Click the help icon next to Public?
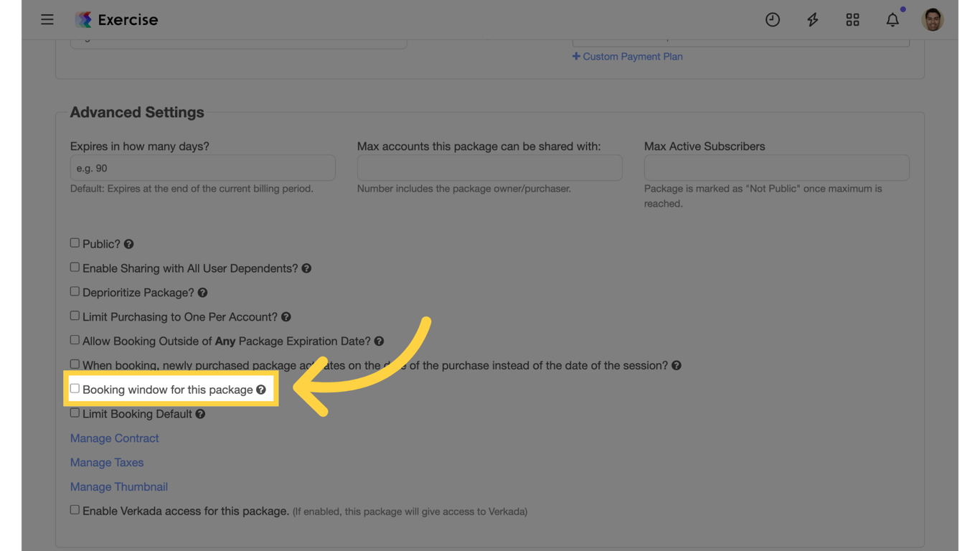 [x=128, y=244]
